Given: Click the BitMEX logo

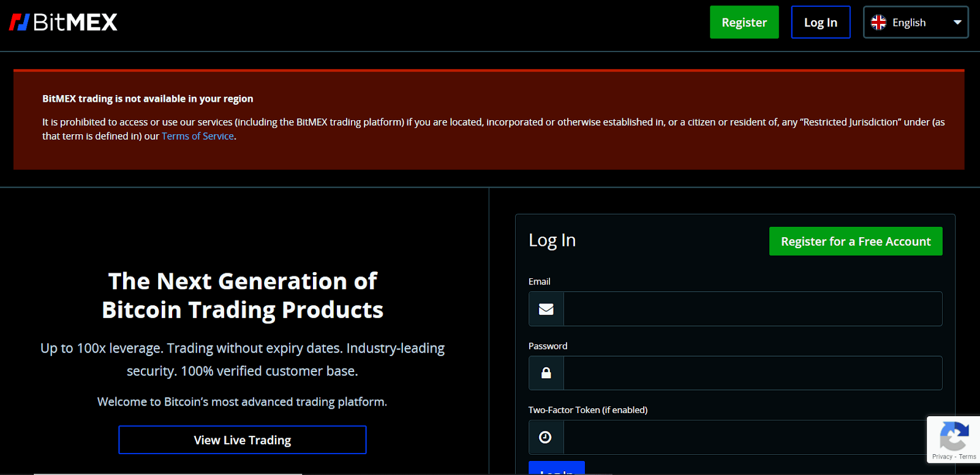Looking at the screenshot, I should [x=63, y=23].
